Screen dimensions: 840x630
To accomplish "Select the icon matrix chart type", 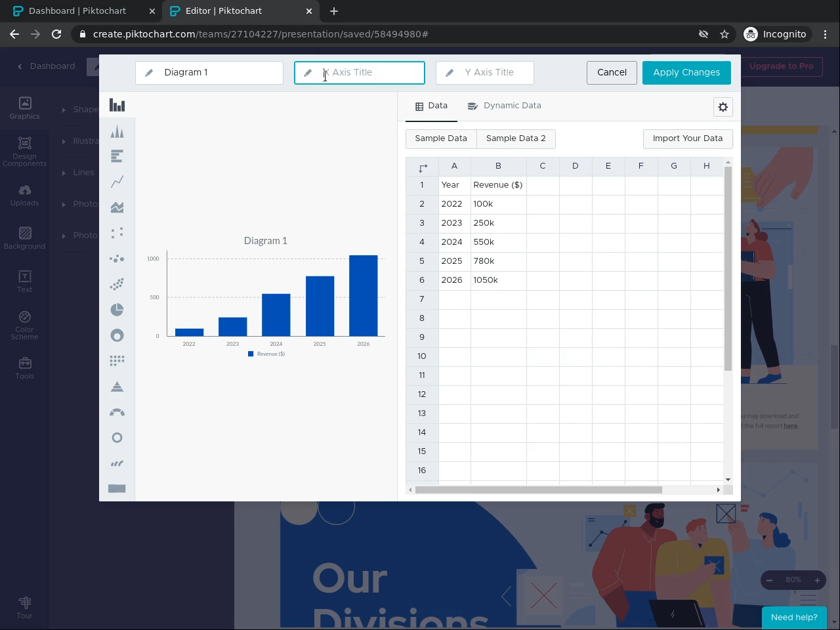I will (x=117, y=361).
